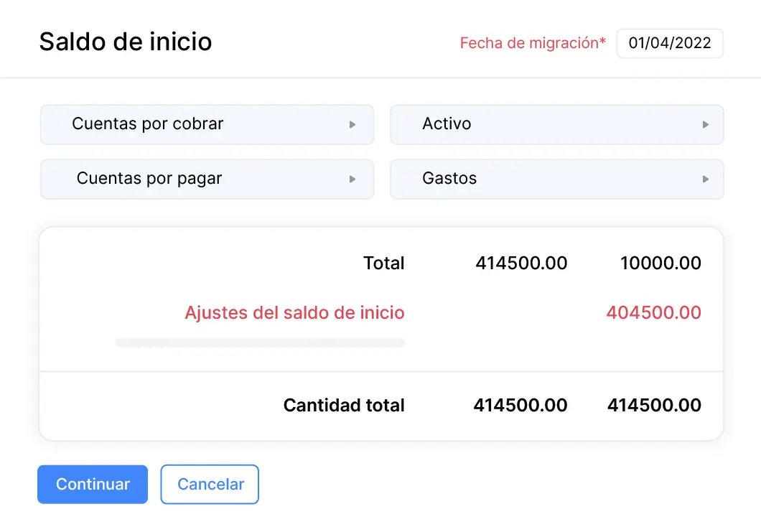Click the migration date field showing 01/04/2022

[669, 43]
